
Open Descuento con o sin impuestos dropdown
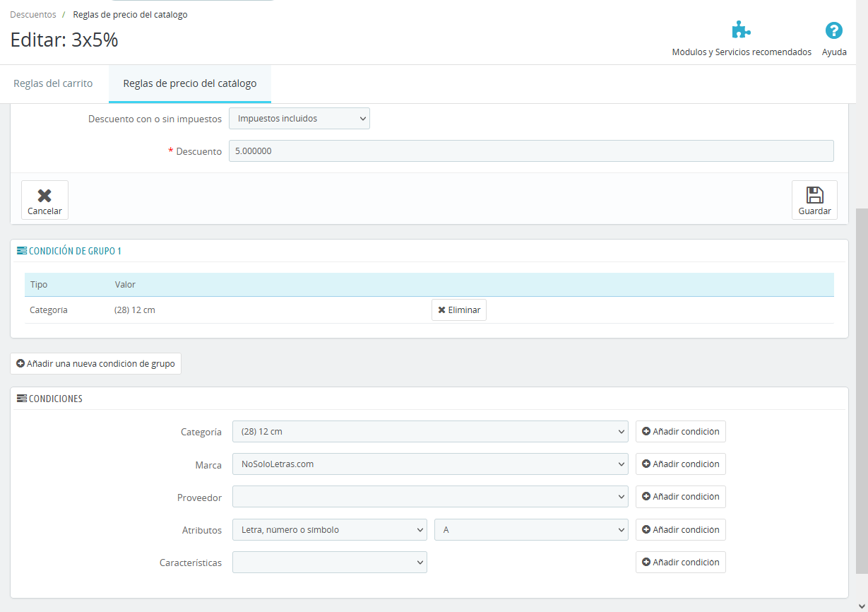[x=299, y=119]
